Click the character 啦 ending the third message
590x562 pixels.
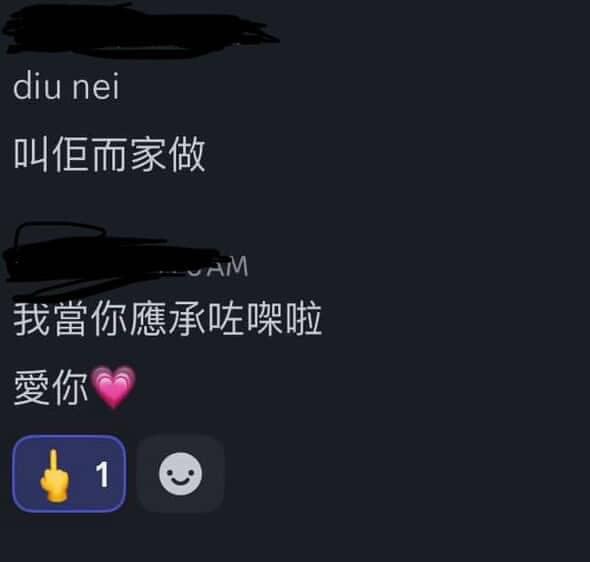tap(304, 319)
